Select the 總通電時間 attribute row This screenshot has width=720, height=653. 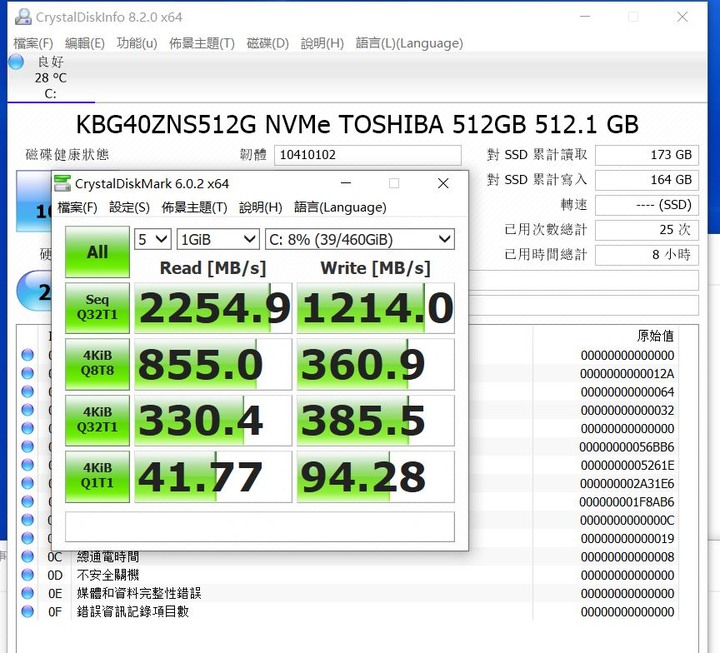(x=348, y=557)
